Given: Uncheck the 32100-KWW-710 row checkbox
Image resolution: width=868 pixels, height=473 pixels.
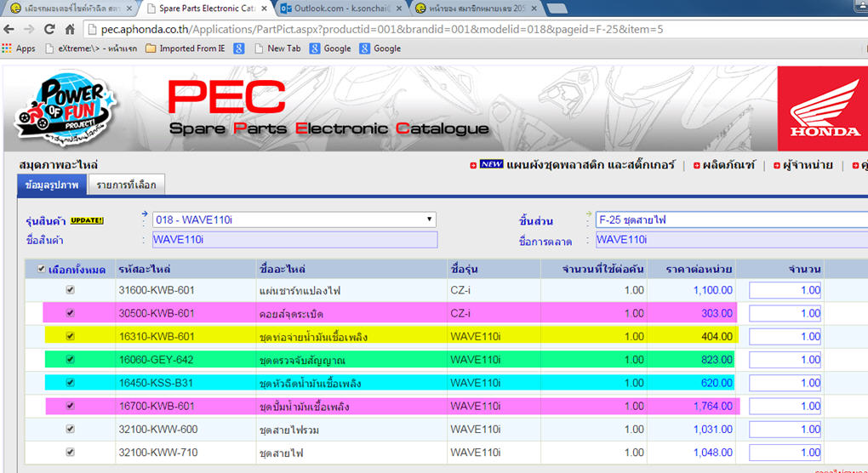Looking at the screenshot, I should [x=70, y=453].
